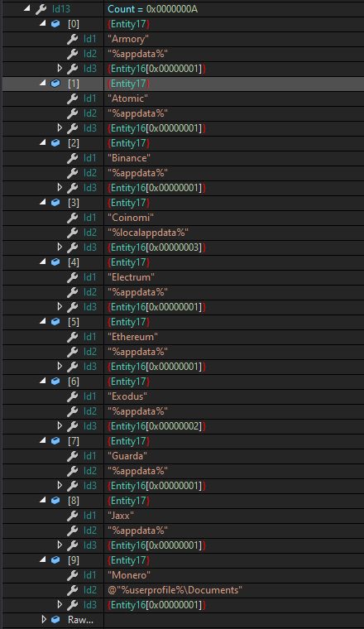Select the @"%userprofile%\Documents" value

175,590
